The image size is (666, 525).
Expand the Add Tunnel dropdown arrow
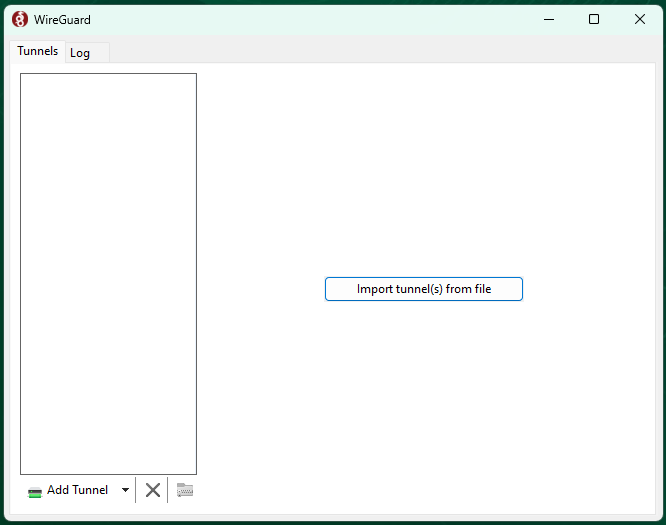125,490
